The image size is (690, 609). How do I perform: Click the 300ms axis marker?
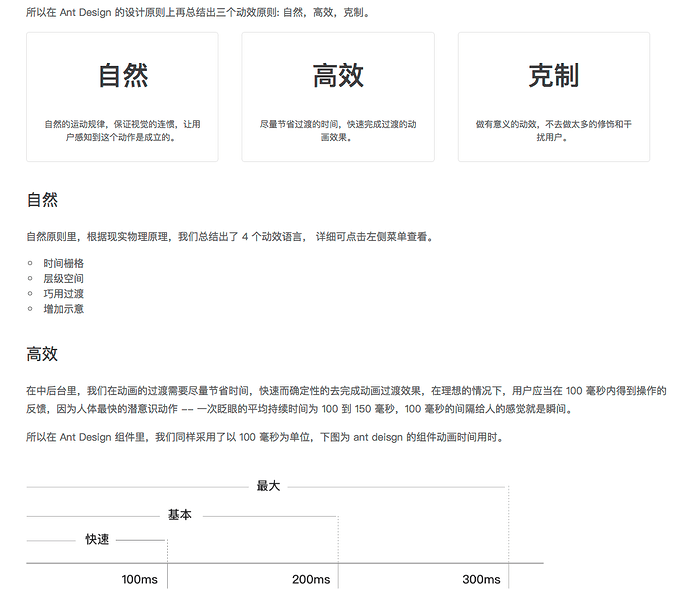pos(481,580)
